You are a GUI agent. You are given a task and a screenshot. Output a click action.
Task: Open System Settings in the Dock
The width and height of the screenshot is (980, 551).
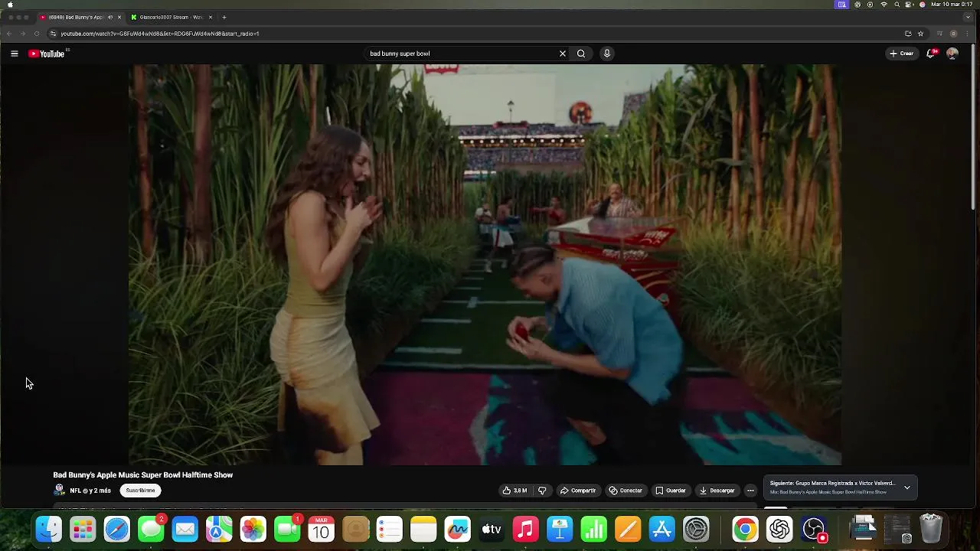tap(696, 530)
